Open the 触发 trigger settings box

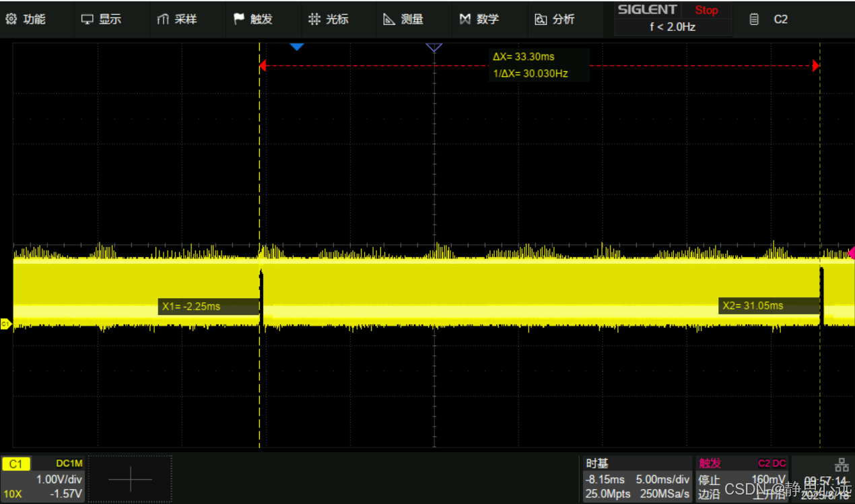pos(742,479)
